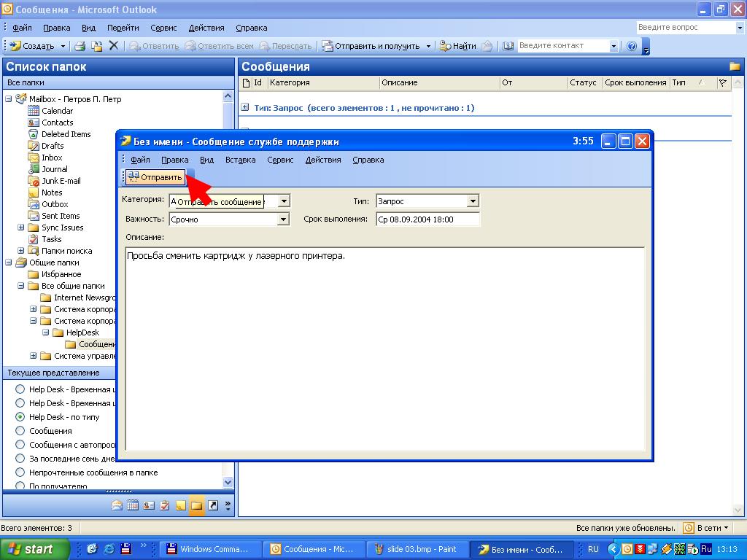Click the flag filter column header icon
Screen dimensions: 747x560
723,83
